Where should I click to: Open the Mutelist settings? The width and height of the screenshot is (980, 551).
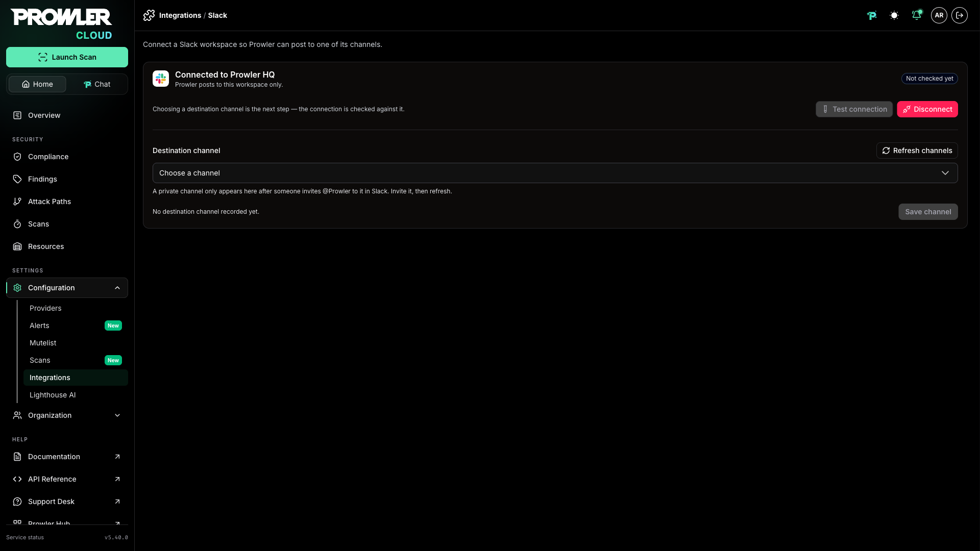[x=76, y=343]
